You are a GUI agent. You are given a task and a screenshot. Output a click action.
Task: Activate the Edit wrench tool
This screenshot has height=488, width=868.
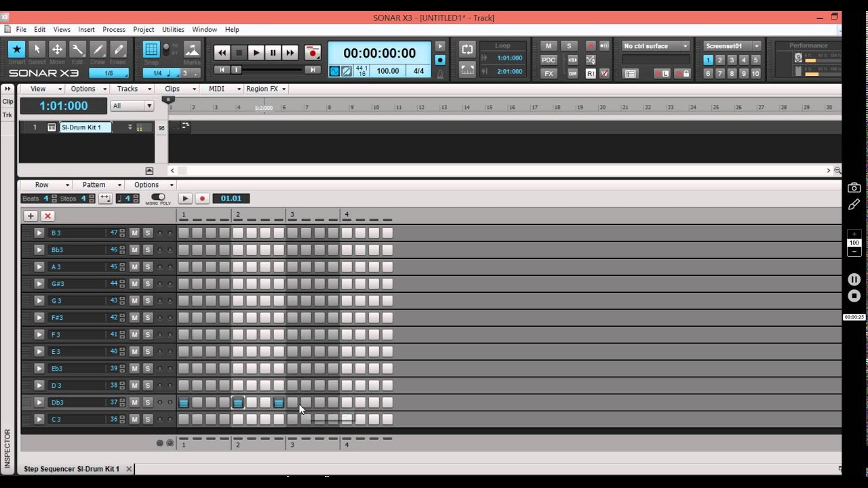point(78,49)
